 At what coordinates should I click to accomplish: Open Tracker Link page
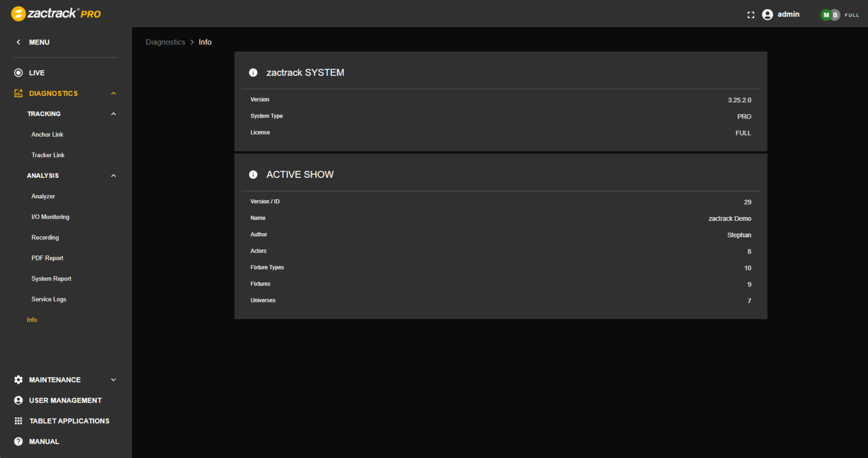coord(48,155)
